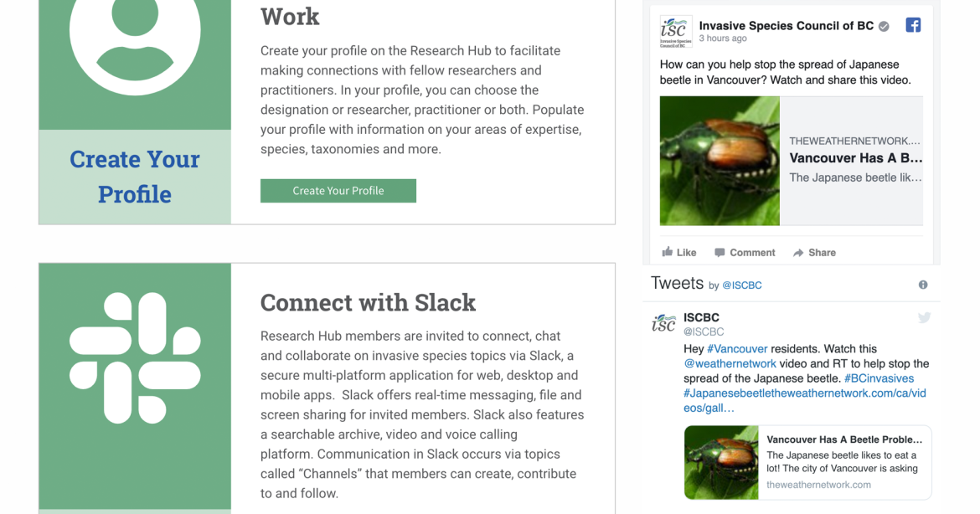Click the Slack logo icon

click(x=135, y=357)
